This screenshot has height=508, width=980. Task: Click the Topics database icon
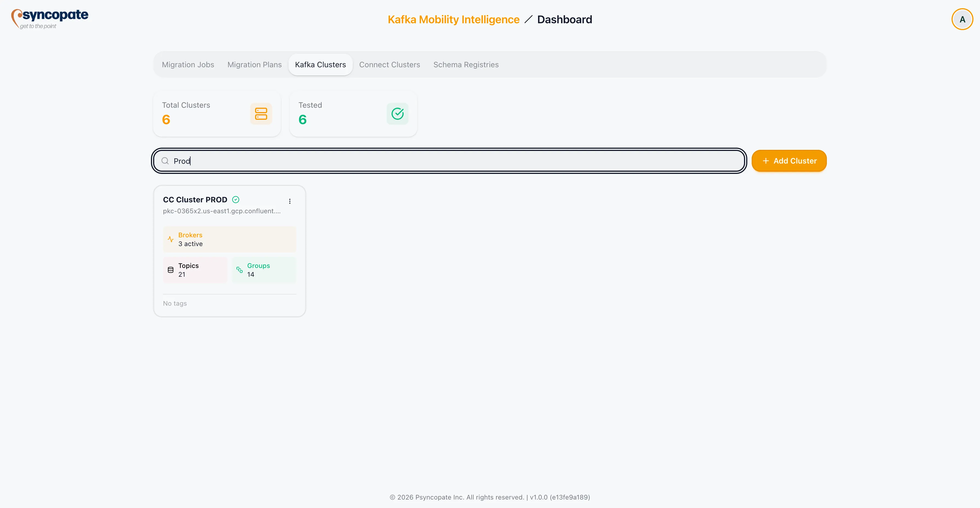pos(170,270)
